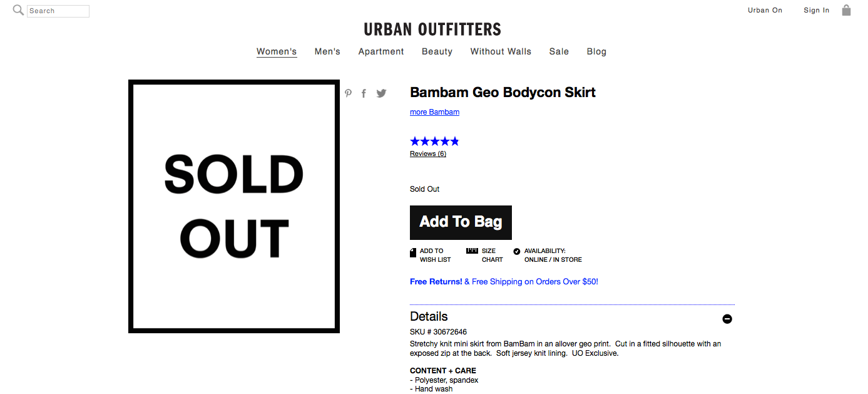Image resolution: width=868 pixels, height=394 pixels.
Task: Open the more Bambam link
Action: pyautogui.click(x=434, y=112)
